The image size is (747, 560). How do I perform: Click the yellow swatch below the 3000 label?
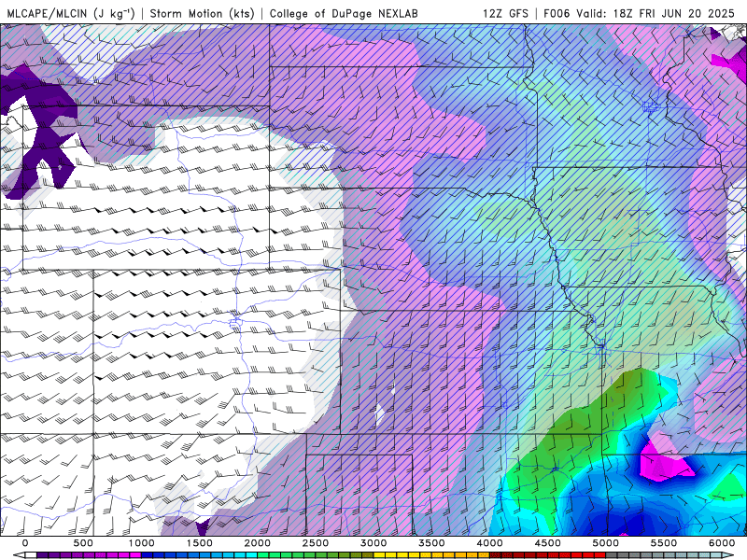click(379, 555)
